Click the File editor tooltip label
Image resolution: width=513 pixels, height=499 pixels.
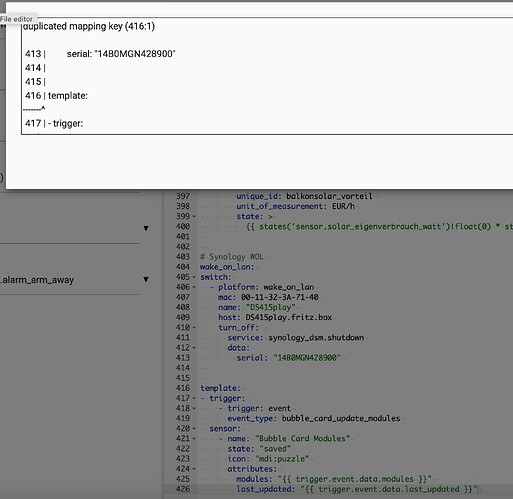[x=17, y=19]
